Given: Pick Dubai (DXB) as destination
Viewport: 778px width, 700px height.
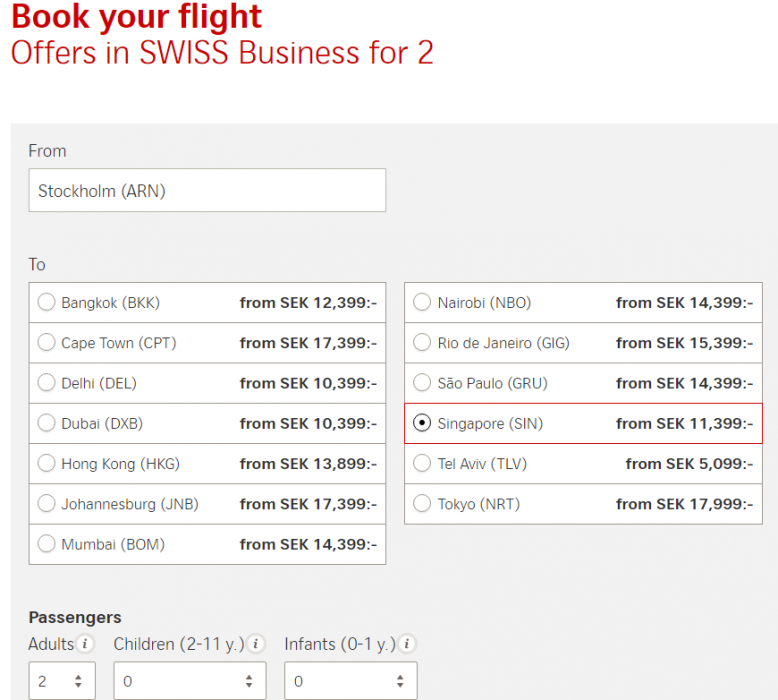Looking at the screenshot, I should 46,423.
